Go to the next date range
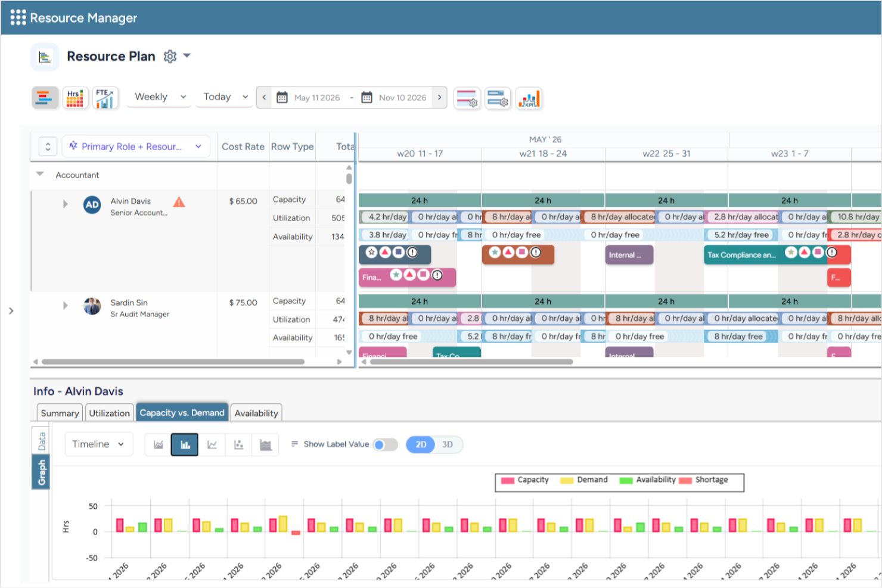 (440, 97)
